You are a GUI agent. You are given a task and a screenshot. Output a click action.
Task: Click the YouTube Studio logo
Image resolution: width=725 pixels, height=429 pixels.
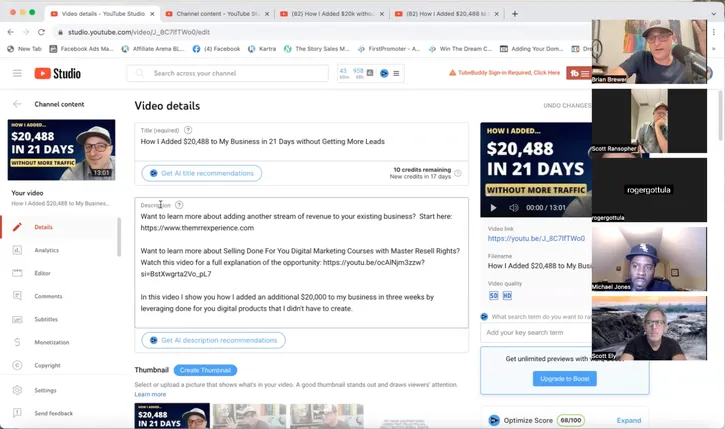tap(57, 74)
